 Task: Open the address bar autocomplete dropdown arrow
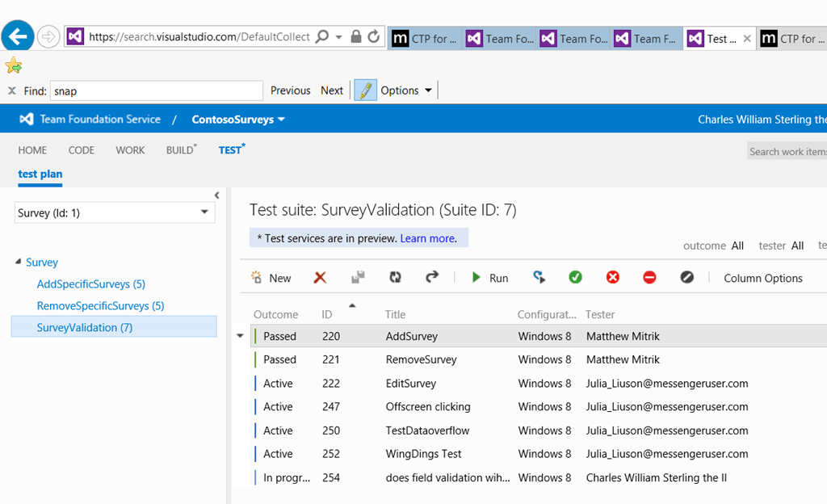point(338,37)
